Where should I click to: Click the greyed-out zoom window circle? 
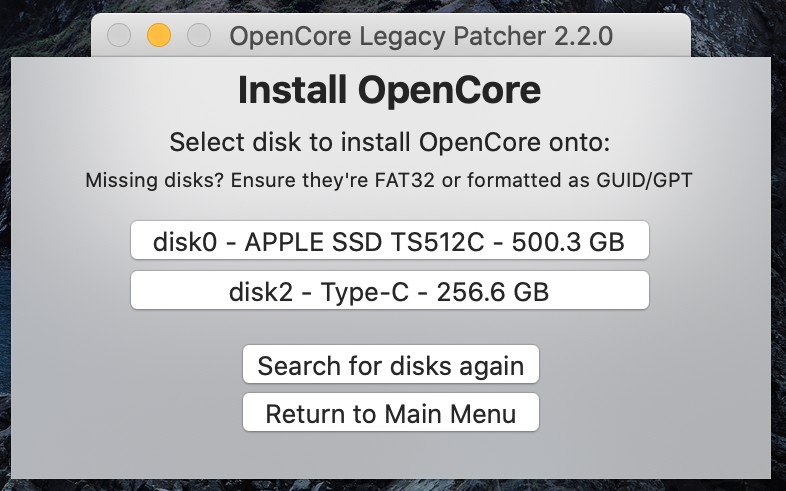click(199, 36)
